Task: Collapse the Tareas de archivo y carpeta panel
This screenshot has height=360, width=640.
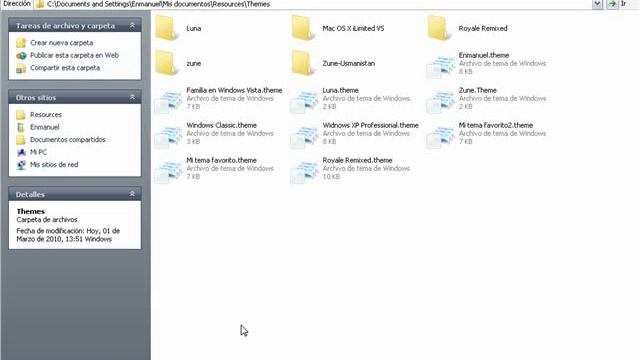Action: pos(132,25)
